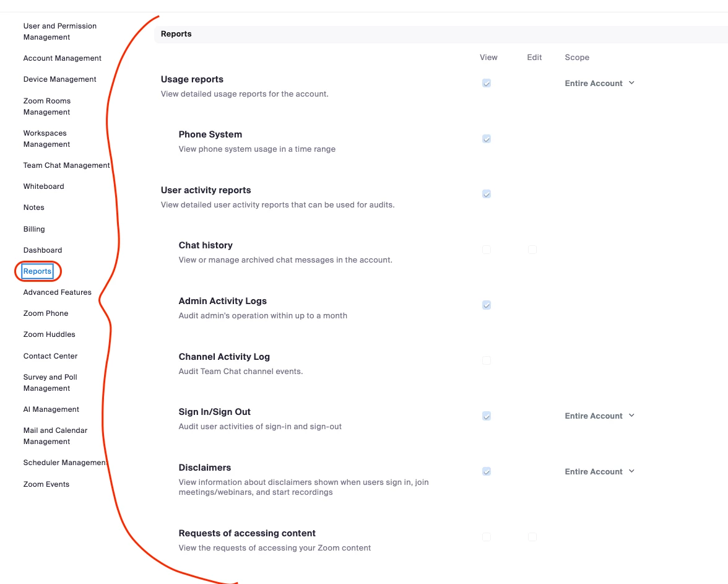Go to Zoom Phone section

46,313
